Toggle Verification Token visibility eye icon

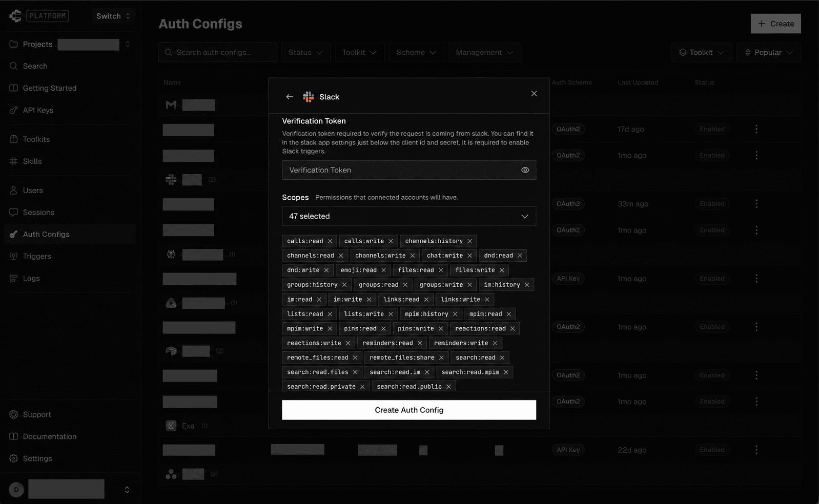(525, 170)
